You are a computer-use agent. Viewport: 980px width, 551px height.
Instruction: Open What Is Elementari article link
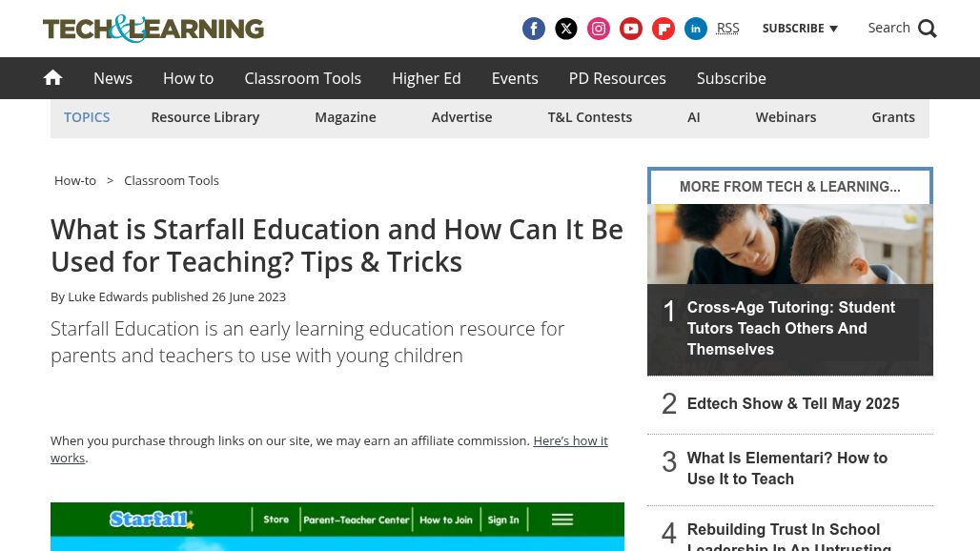point(786,468)
